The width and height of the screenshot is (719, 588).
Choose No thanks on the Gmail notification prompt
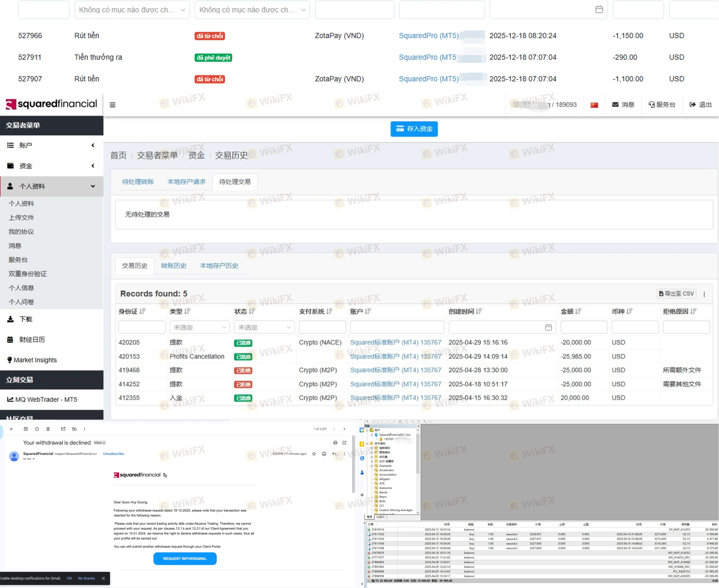[86, 579]
